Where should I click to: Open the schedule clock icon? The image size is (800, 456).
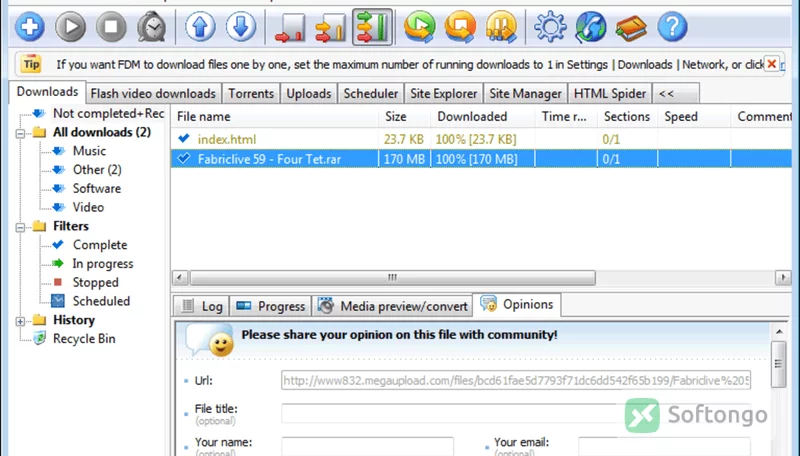click(x=152, y=27)
